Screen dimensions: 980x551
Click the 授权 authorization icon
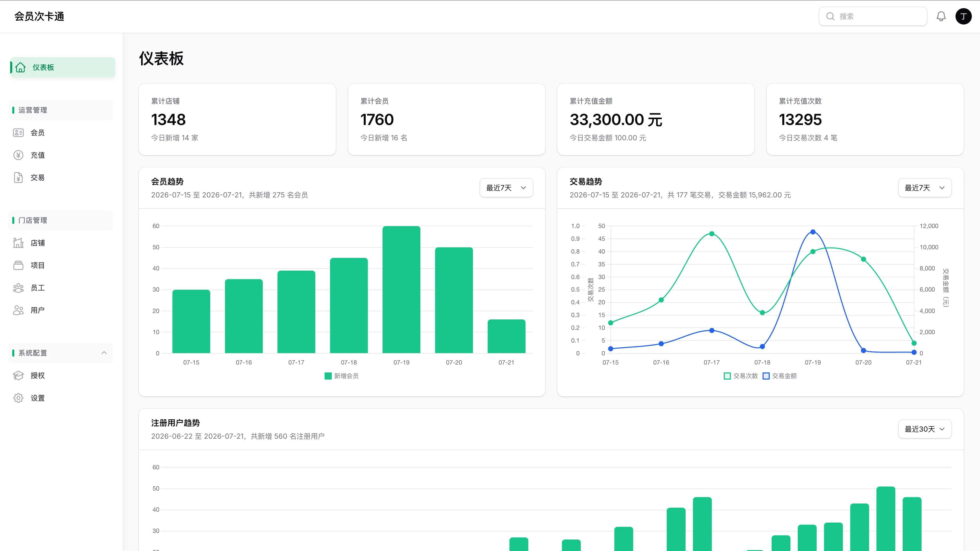(x=18, y=376)
